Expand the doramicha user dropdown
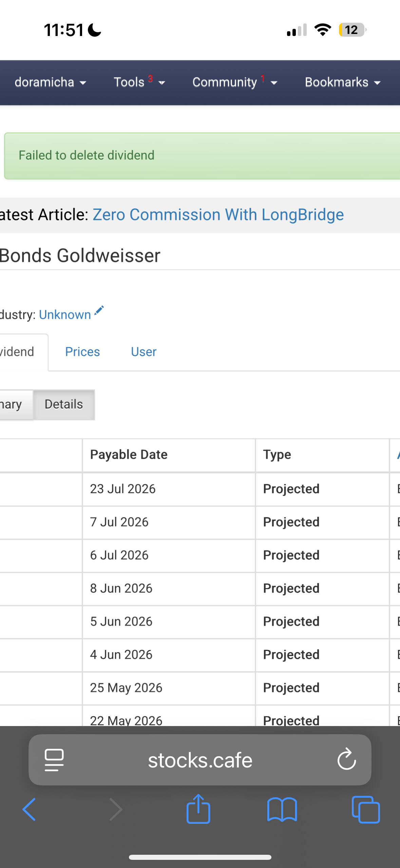Screen dimensions: 400x868 51,82
